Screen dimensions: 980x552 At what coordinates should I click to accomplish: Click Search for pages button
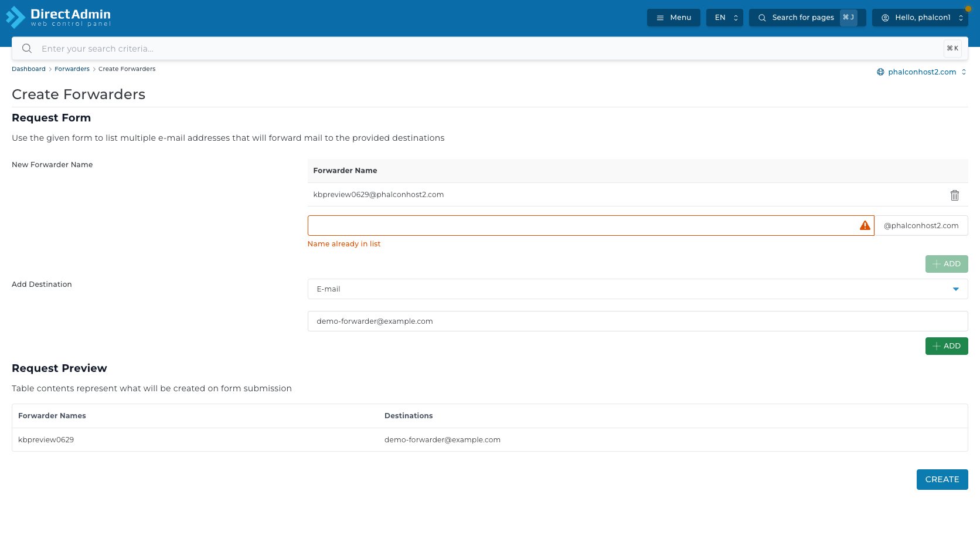[x=807, y=18]
